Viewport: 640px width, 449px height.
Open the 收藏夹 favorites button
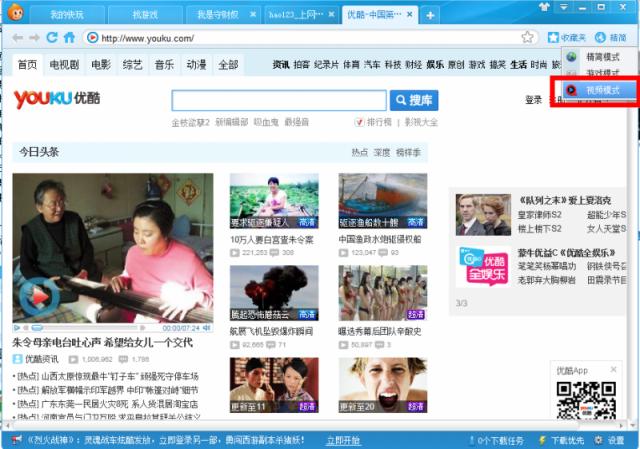(567, 38)
